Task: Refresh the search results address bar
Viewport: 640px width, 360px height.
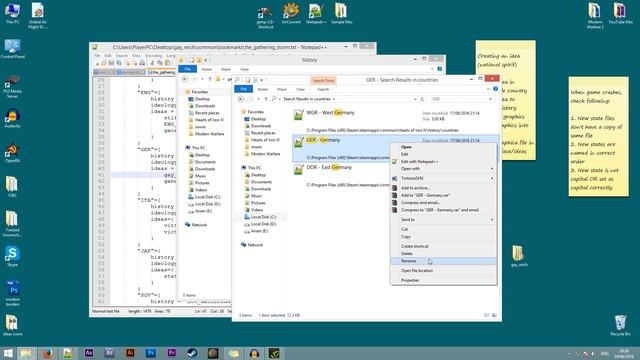Action: [x=422, y=99]
